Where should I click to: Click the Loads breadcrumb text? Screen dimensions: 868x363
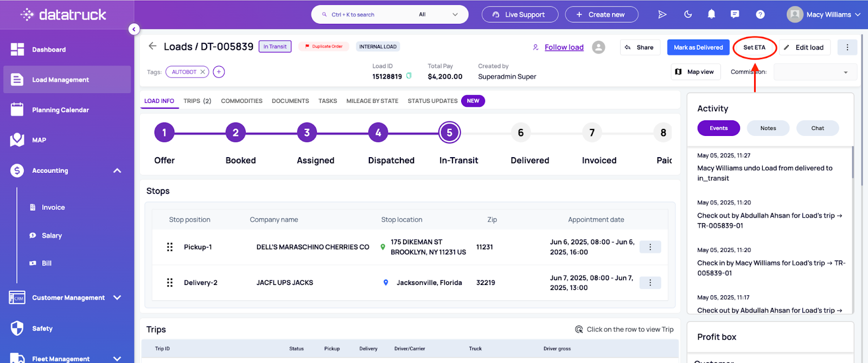[x=178, y=47]
